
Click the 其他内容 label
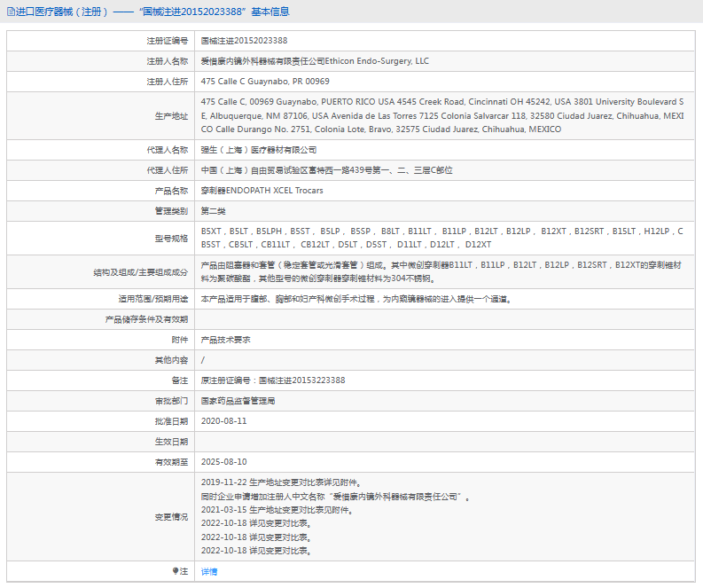click(171, 360)
